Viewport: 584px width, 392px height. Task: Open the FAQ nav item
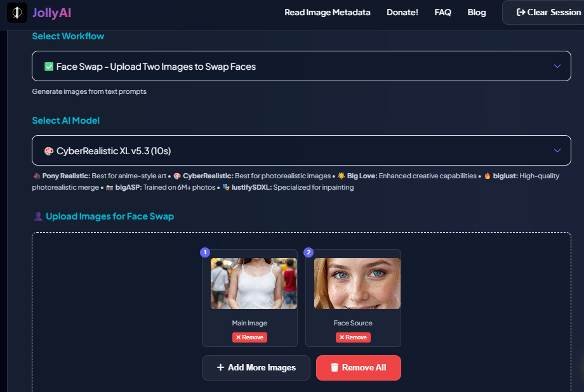(442, 12)
